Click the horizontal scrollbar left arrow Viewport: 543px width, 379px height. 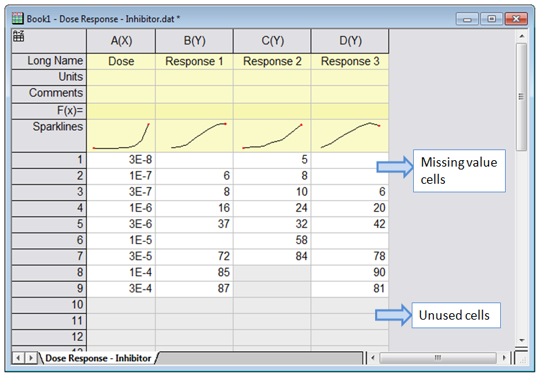coord(373,358)
